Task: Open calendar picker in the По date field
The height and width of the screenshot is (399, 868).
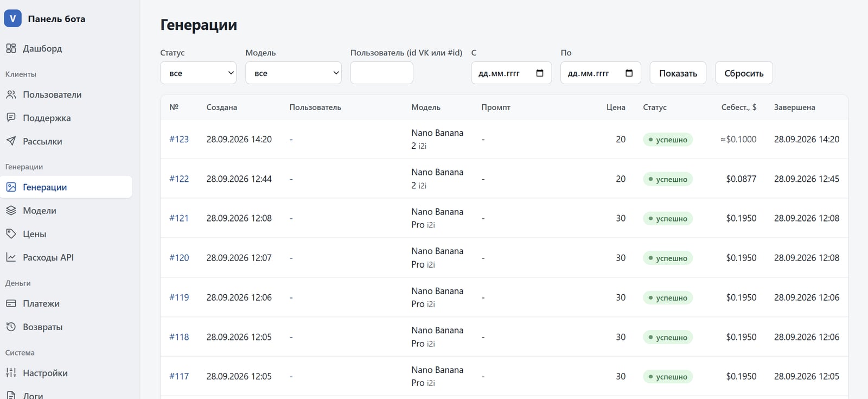Action: pyautogui.click(x=629, y=73)
